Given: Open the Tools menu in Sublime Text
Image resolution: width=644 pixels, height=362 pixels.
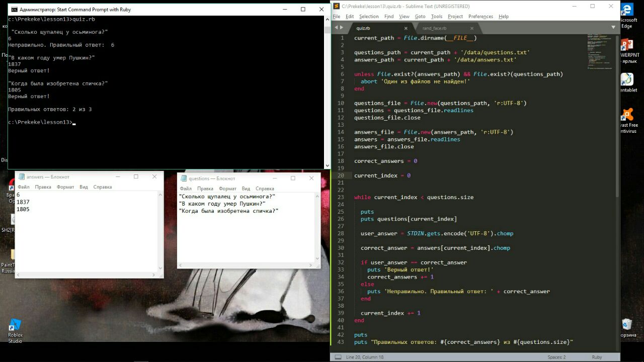Looking at the screenshot, I should coord(437,17).
